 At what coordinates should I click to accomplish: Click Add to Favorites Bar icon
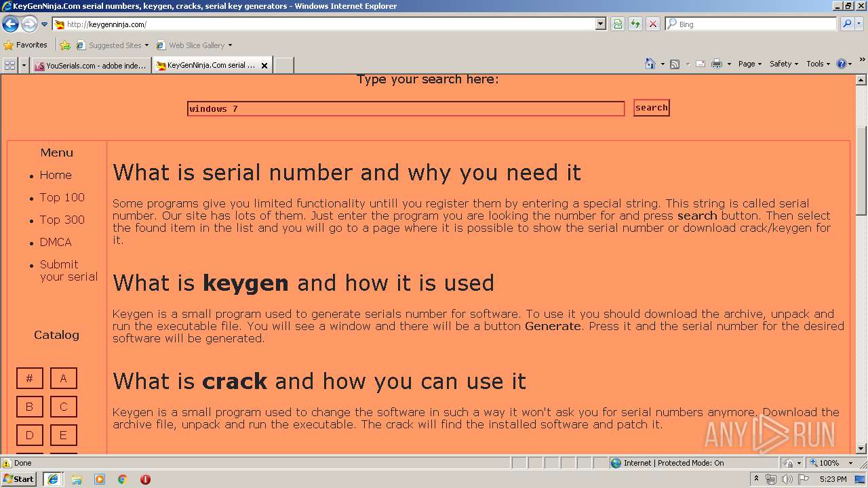[x=64, y=45]
